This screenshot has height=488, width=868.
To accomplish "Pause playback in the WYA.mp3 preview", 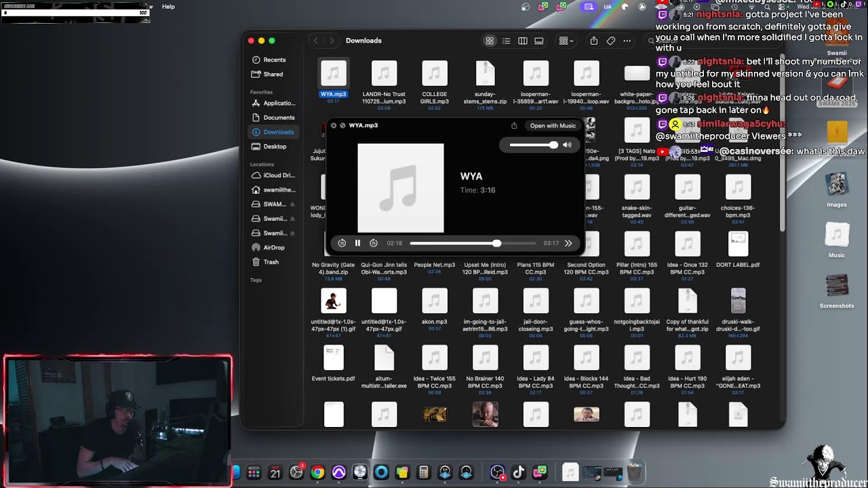I will (x=357, y=243).
